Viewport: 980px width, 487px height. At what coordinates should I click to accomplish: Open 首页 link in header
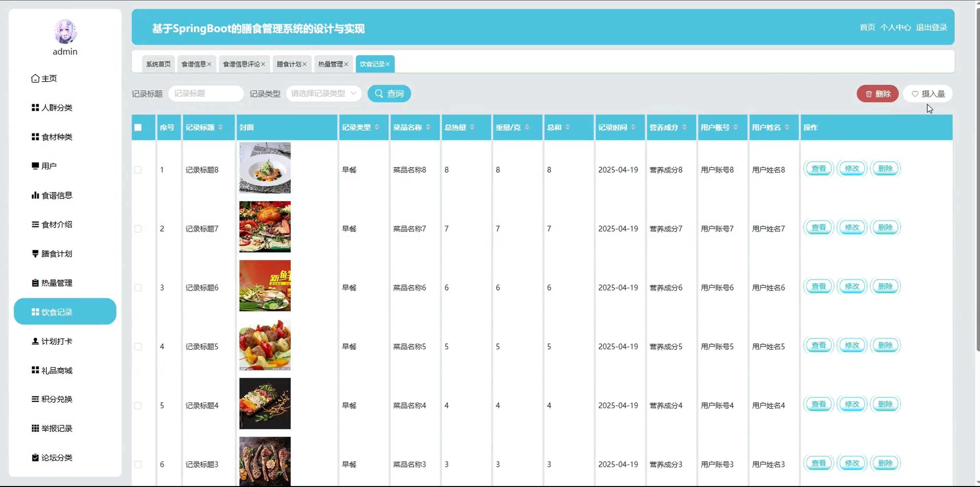click(867, 27)
